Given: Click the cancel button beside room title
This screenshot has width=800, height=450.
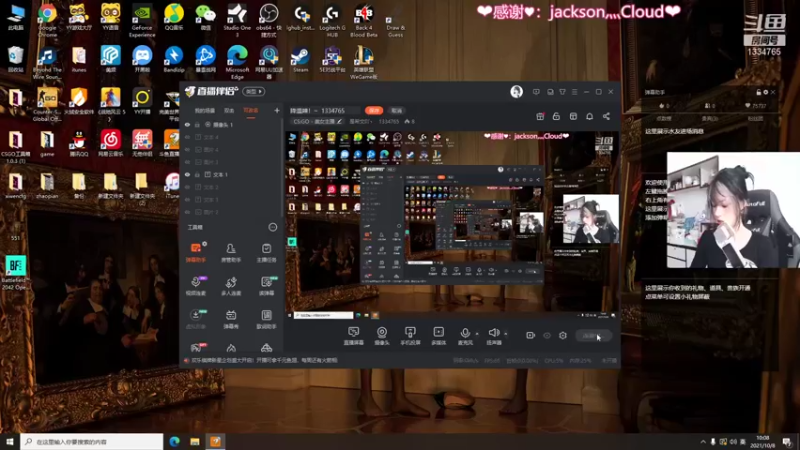Looking at the screenshot, I should click(x=396, y=110).
